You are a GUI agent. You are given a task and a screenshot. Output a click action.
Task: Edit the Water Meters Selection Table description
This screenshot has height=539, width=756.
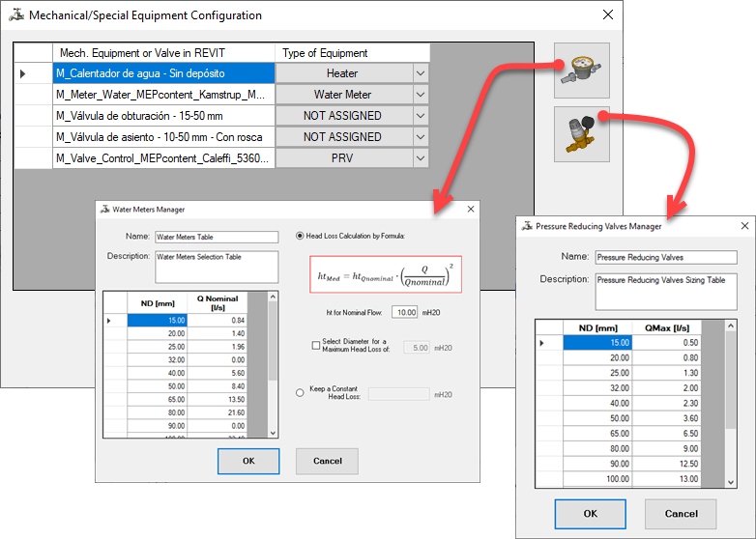217,267
